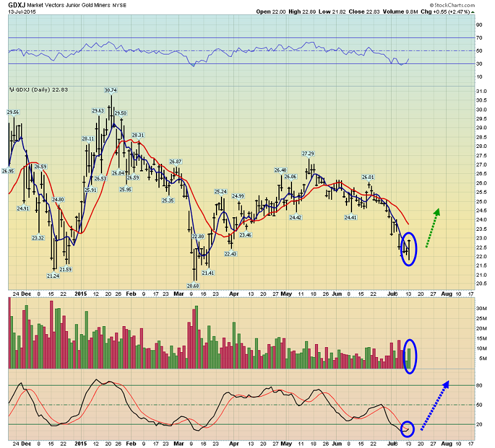The height and width of the screenshot is (448, 495).
Task: Click the 80 level on the stochastic axis
Action: (x=479, y=386)
